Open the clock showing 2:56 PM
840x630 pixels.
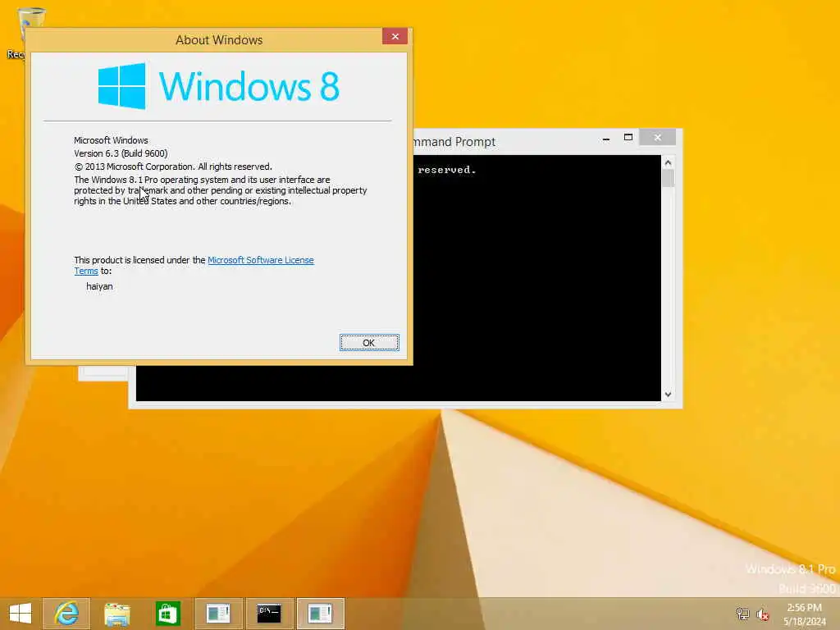click(805, 614)
